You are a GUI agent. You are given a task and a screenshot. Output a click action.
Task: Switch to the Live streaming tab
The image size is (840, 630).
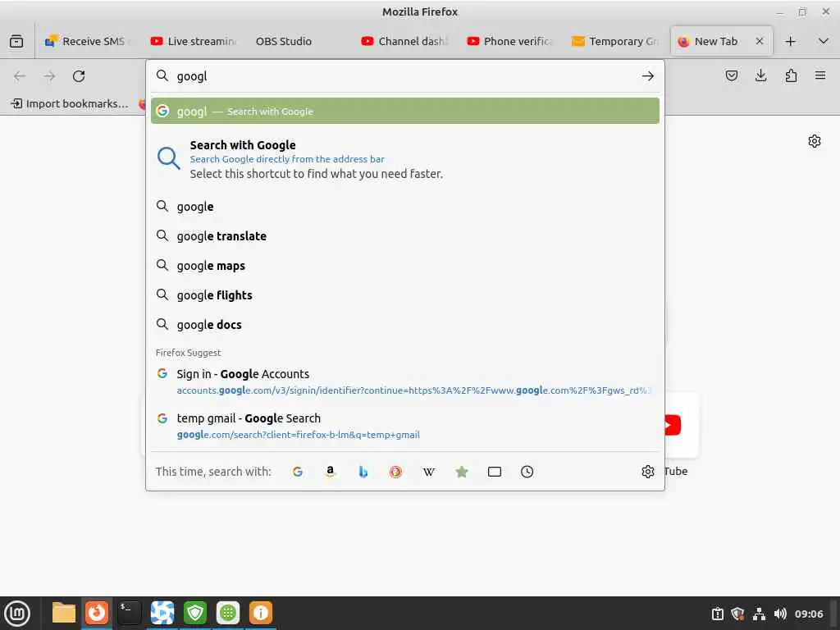click(x=194, y=41)
